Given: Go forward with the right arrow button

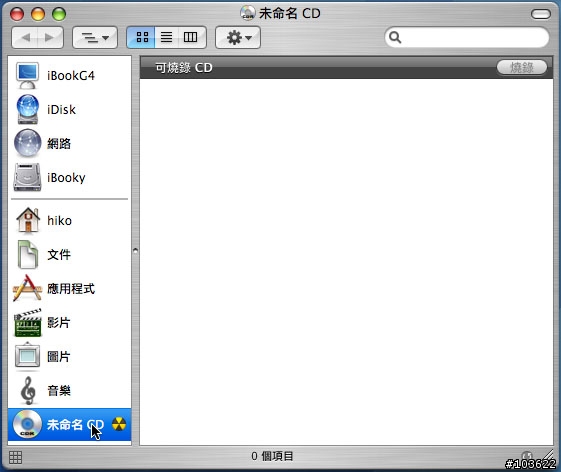Looking at the screenshot, I should (50, 37).
